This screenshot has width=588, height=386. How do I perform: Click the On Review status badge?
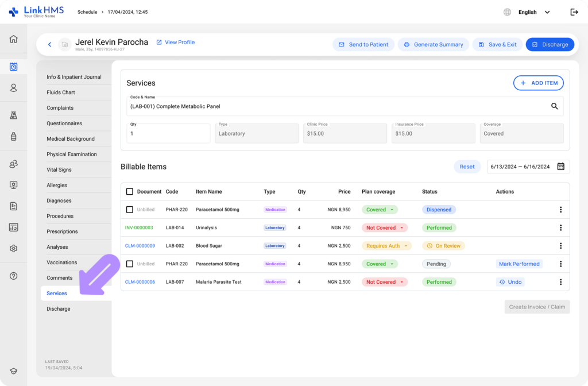tap(443, 246)
